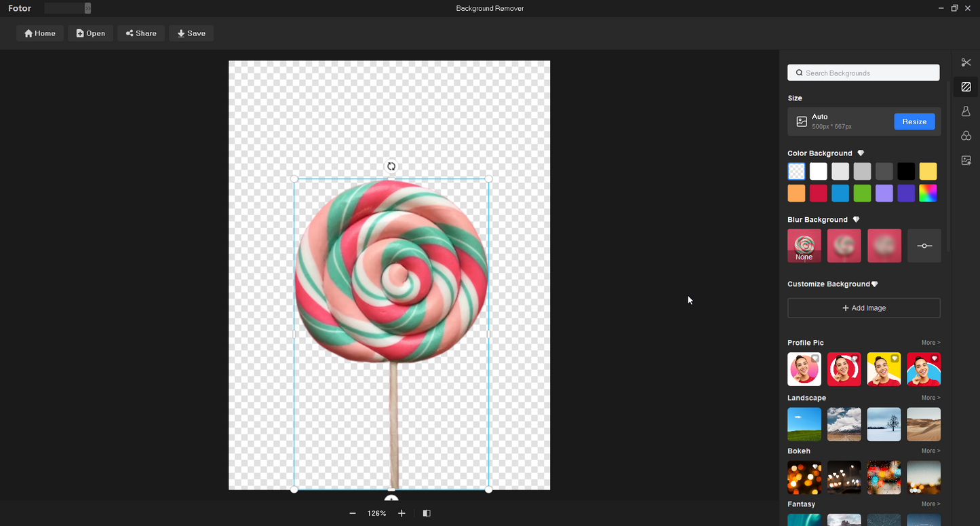Viewport: 980px width, 526px height.
Task: Zoom in with the plus button
Action: coord(401,514)
